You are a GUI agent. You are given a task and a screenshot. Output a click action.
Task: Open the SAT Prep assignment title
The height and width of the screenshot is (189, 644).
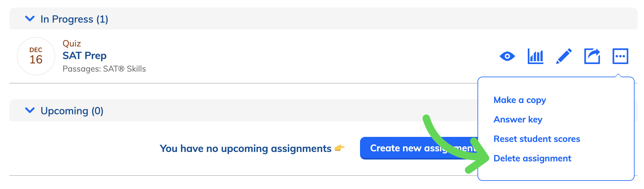(x=85, y=56)
